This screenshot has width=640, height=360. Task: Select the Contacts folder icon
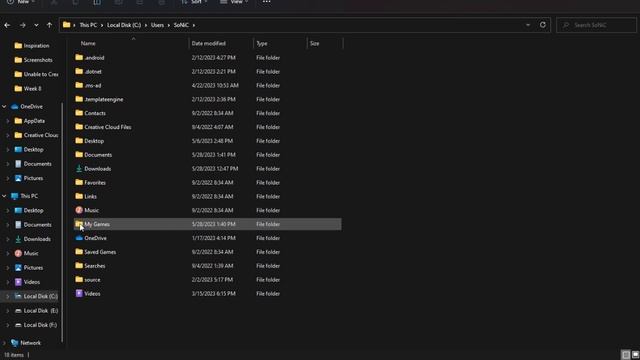point(79,113)
